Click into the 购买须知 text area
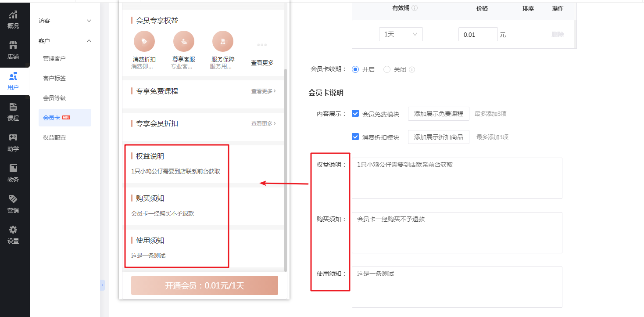The height and width of the screenshot is (317, 644). coord(457,233)
